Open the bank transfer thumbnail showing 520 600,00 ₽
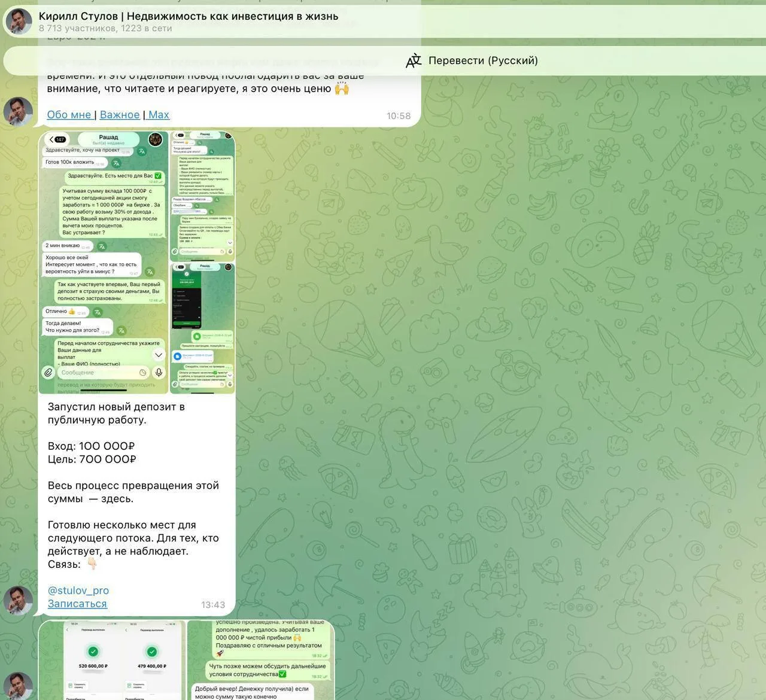The width and height of the screenshot is (766, 700). 112,660
